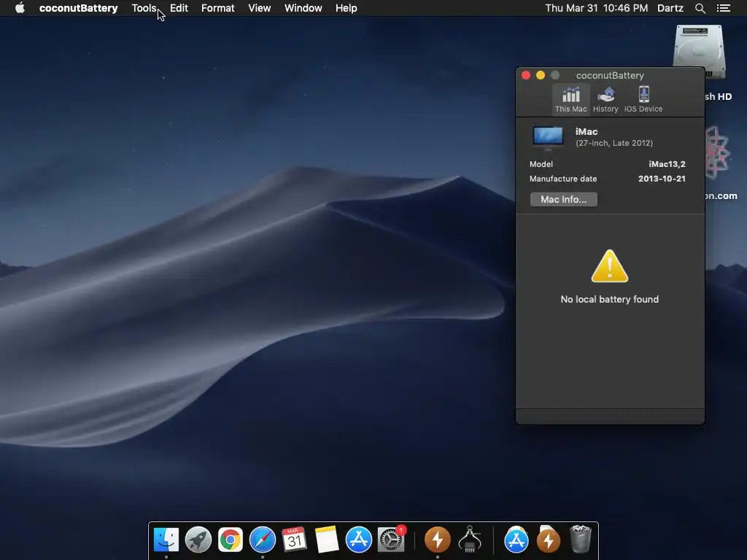747x560 pixels.
Task: Open the Apple menu
Action: point(20,8)
